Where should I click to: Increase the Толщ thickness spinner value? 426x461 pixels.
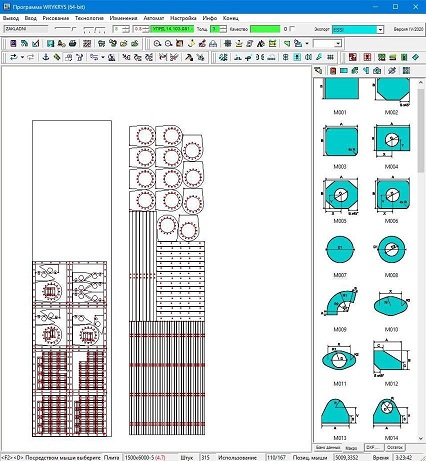point(223,27)
